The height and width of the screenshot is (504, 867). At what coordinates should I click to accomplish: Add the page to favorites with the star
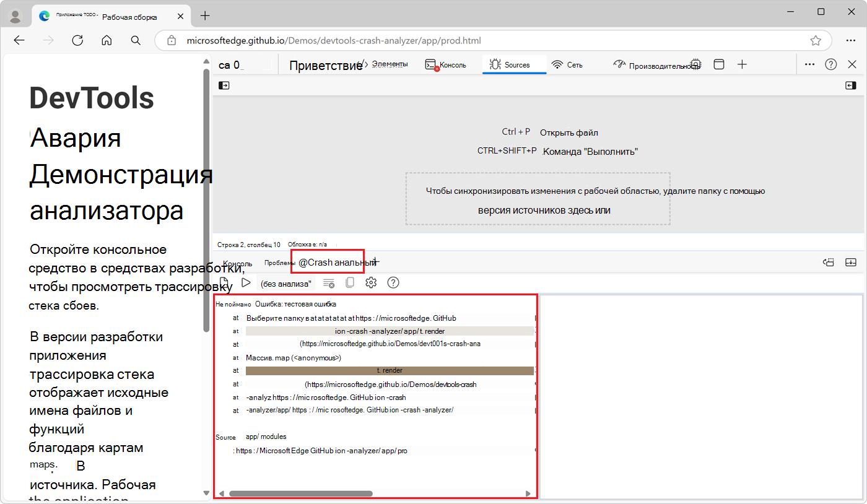coord(816,40)
